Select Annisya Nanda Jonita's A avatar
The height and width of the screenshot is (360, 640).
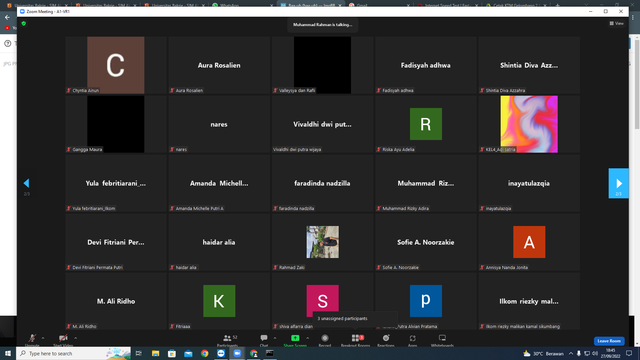click(529, 242)
